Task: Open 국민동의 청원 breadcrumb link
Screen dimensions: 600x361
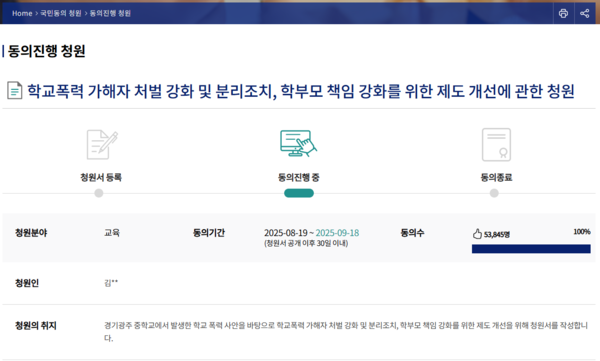Action: pyautogui.click(x=60, y=13)
